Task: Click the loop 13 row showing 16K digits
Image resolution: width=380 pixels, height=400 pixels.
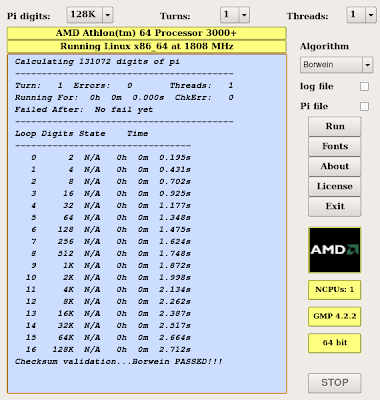Action: (x=108, y=314)
